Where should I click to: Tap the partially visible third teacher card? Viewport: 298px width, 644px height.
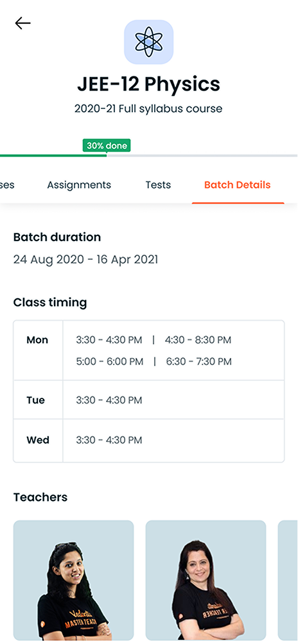(288, 580)
